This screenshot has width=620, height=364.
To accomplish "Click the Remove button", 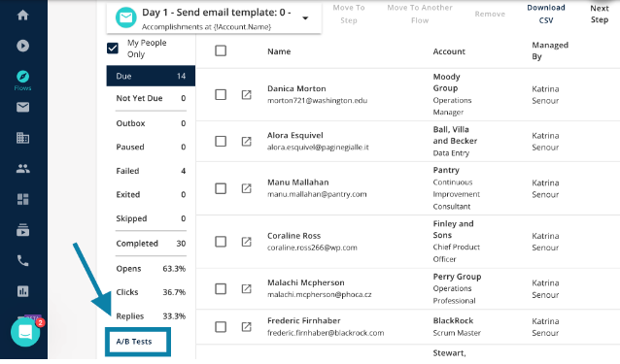I will (490, 14).
